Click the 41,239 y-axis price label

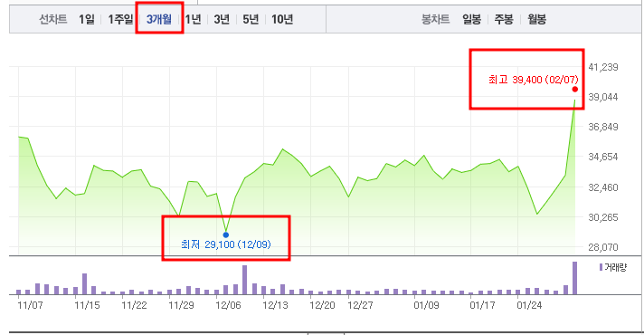point(603,67)
